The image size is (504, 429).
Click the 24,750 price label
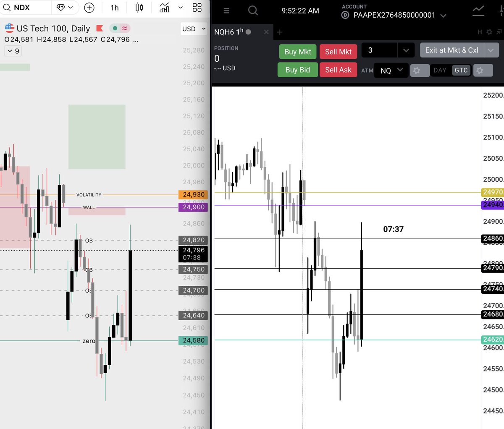[193, 269]
